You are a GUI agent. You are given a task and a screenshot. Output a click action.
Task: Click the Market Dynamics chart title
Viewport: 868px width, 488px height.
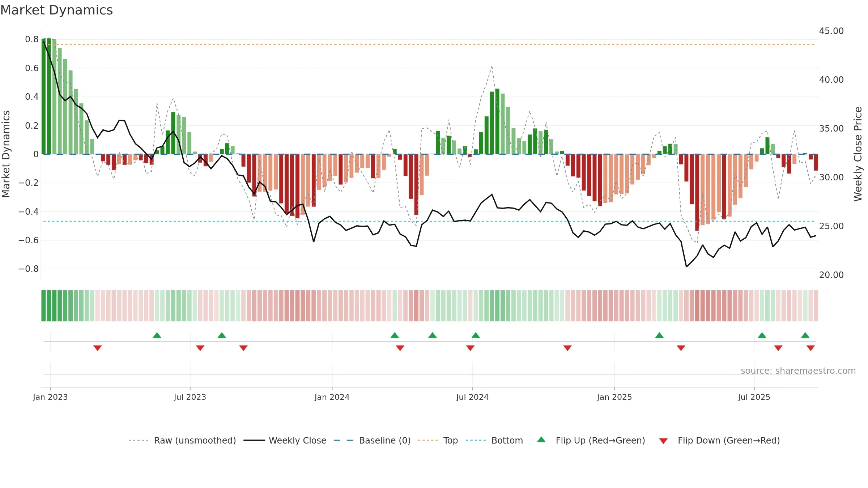[x=56, y=10]
